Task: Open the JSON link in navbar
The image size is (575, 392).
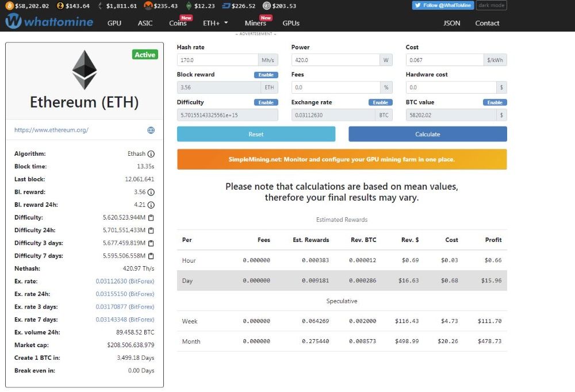Action: [451, 23]
